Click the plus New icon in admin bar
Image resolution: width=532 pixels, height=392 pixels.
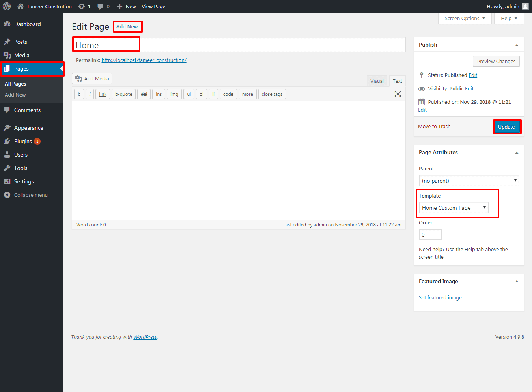[119, 6]
